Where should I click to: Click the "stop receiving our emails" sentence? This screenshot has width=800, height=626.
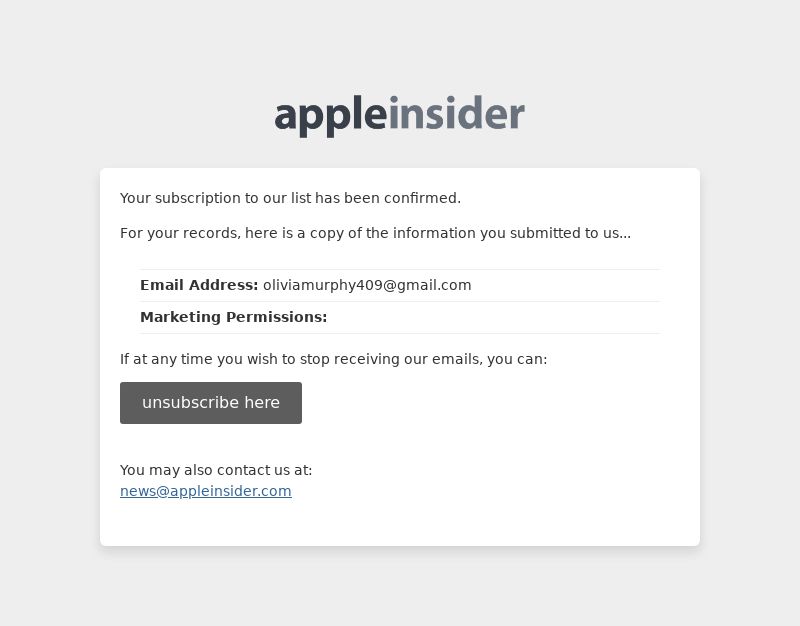click(x=333, y=359)
